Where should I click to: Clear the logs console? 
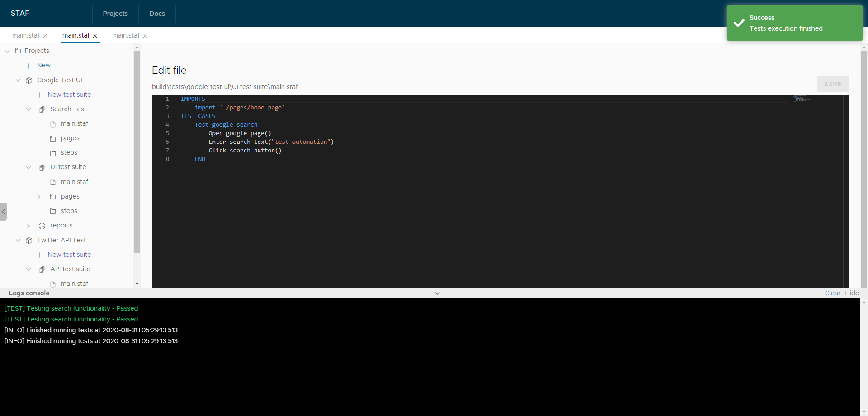click(x=832, y=293)
